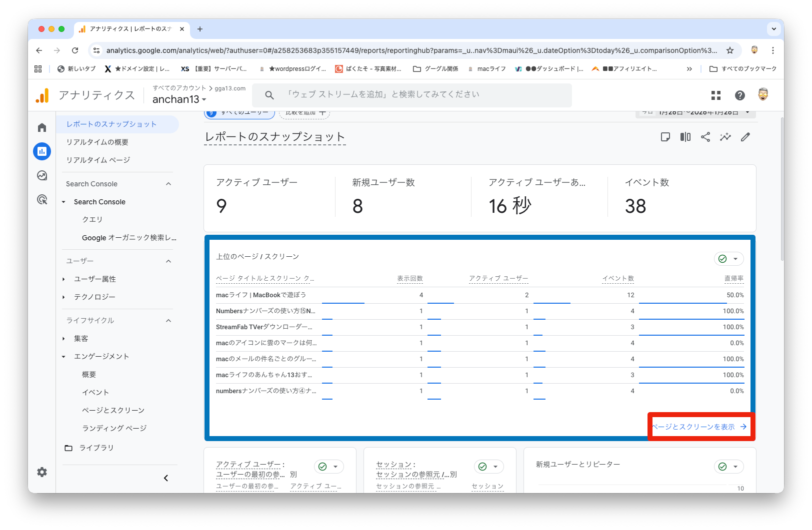Expand the 集客 tree item

(64, 339)
